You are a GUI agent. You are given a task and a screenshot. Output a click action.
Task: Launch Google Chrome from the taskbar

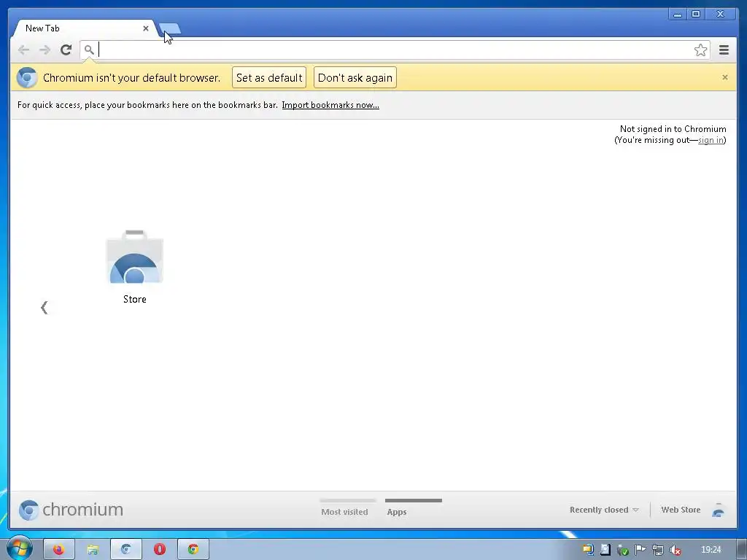click(193, 550)
